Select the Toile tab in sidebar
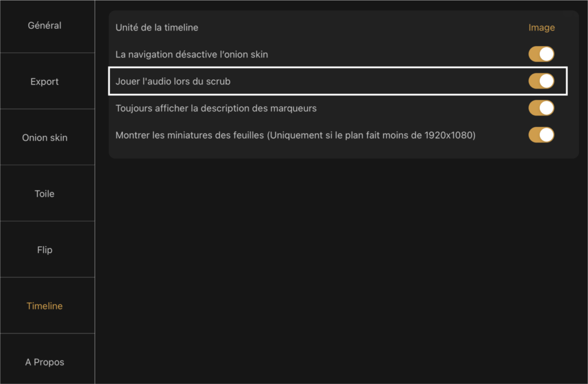 point(45,194)
